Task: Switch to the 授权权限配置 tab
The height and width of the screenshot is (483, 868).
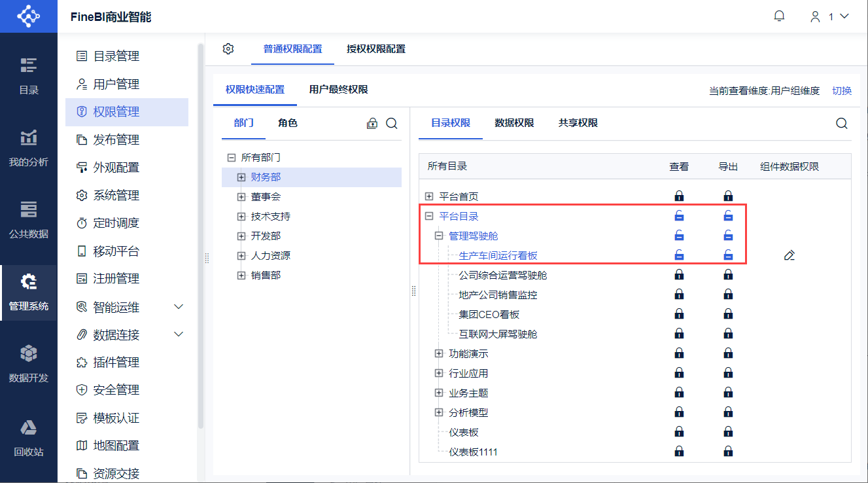Action: (376, 49)
